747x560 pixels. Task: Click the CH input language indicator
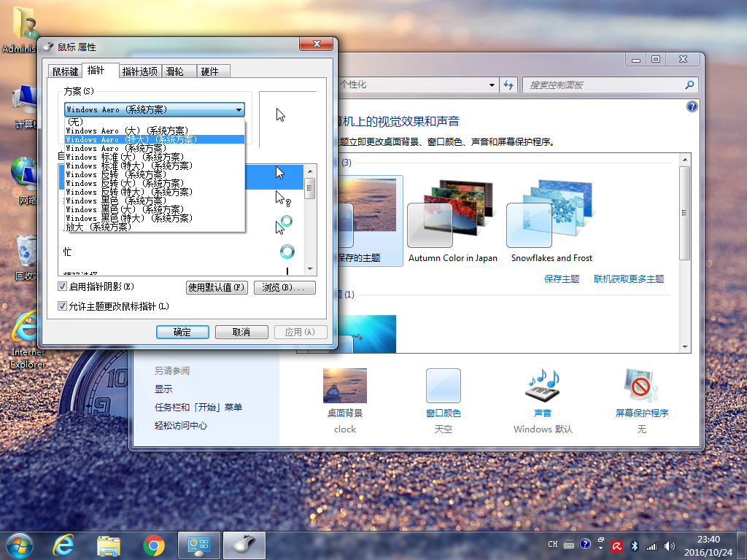click(x=553, y=544)
